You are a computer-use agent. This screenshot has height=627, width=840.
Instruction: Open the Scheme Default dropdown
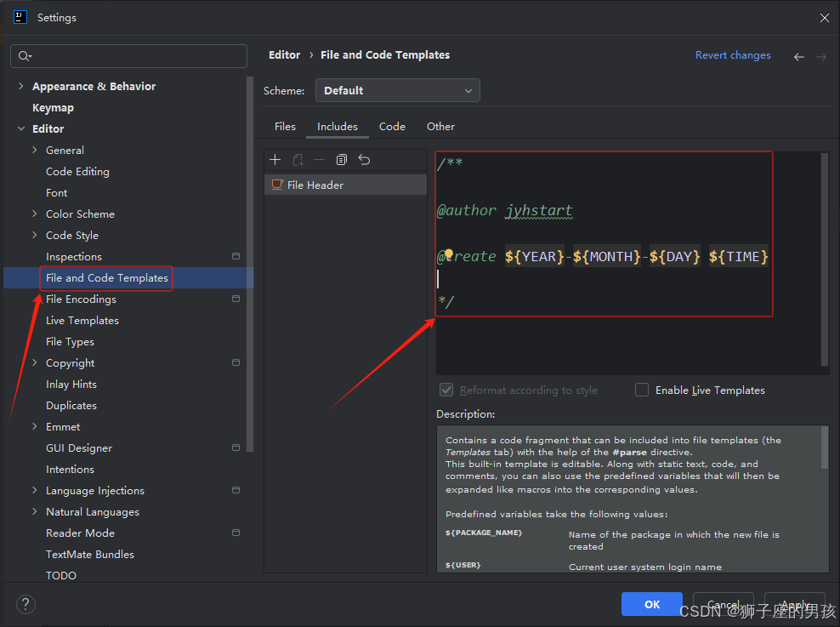click(x=398, y=90)
